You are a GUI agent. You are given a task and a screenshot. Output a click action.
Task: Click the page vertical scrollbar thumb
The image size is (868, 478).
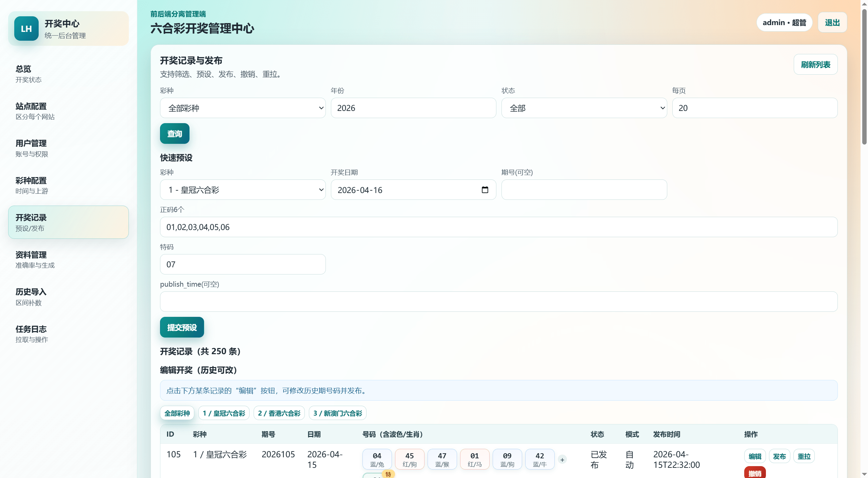(x=864, y=76)
